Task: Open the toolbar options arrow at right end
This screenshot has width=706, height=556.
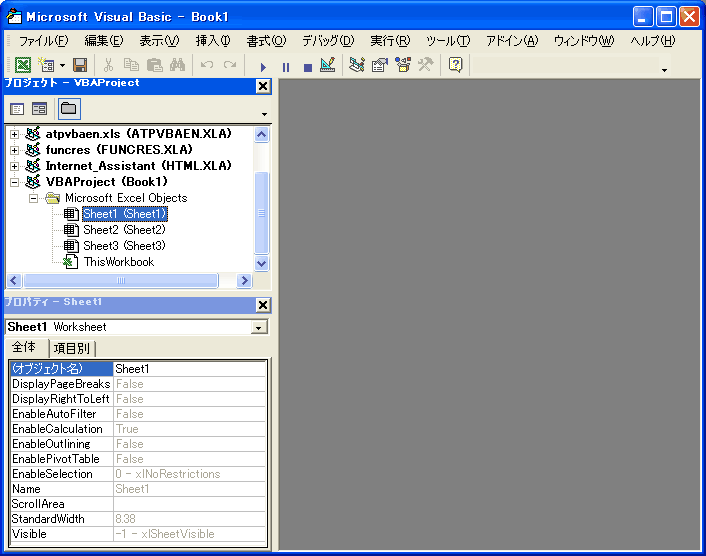Action: 664,70
